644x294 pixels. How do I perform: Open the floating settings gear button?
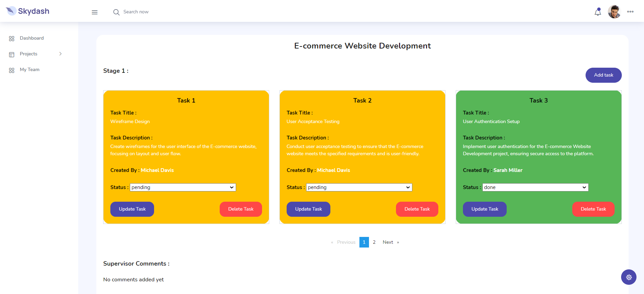coord(629,277)
